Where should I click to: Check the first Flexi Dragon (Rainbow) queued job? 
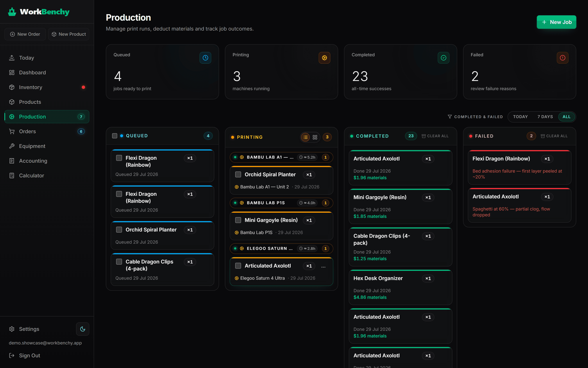pos(119,158)
